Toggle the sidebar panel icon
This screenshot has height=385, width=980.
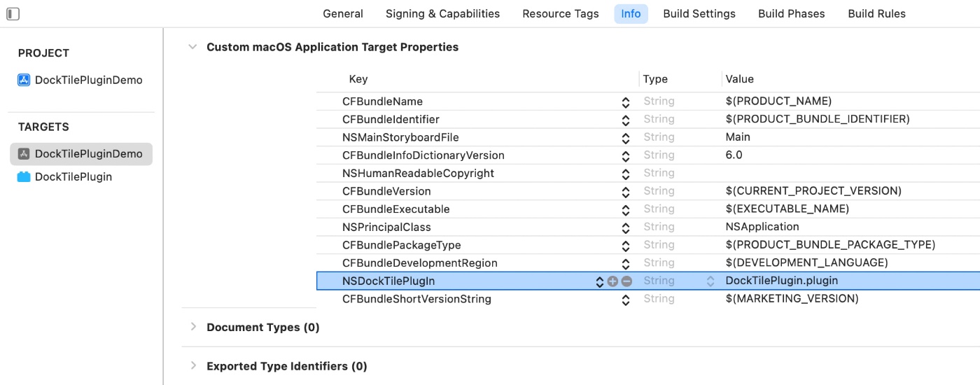click(13, 13)
